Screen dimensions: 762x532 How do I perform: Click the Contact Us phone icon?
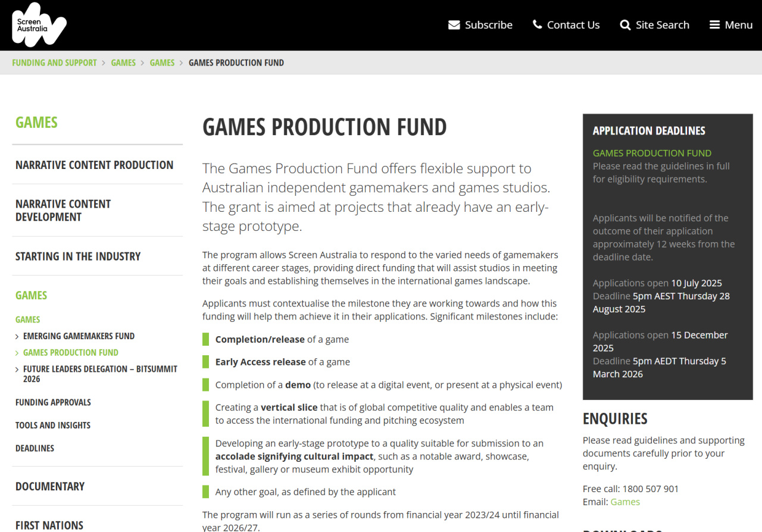[538, 24]
